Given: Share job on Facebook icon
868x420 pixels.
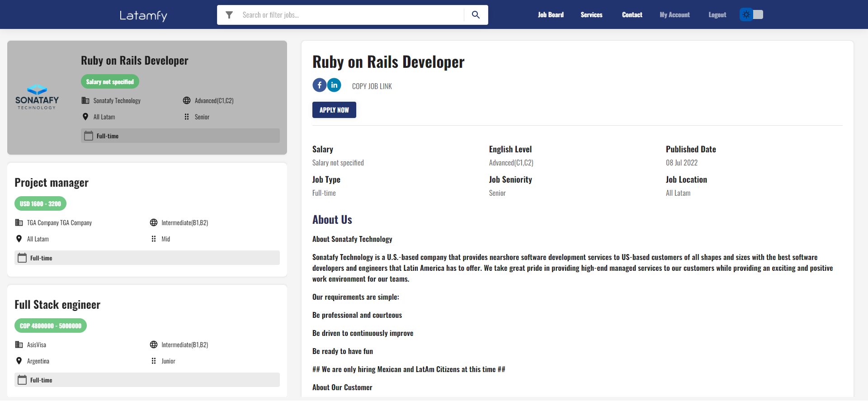Looking at the screenshot, I should [319, 85].
